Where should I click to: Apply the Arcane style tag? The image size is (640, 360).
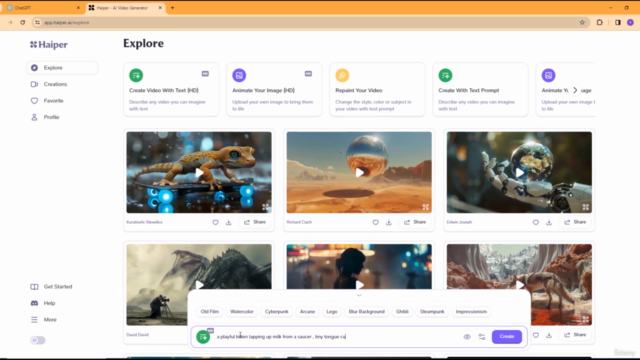point(307,311)
